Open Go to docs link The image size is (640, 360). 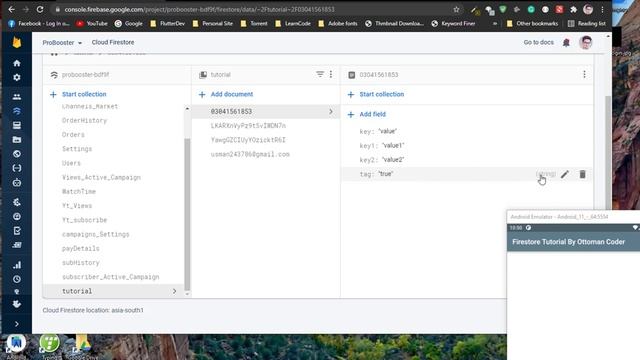point(538,42)
